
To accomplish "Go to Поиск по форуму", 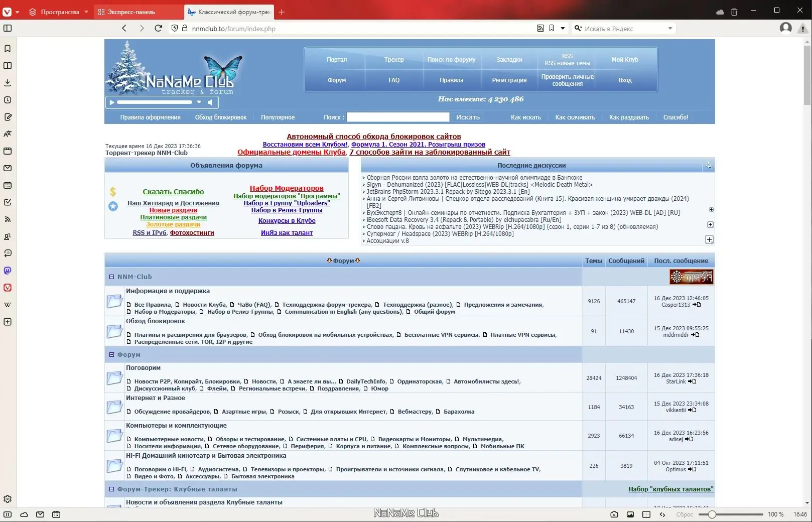I will 451,59.
